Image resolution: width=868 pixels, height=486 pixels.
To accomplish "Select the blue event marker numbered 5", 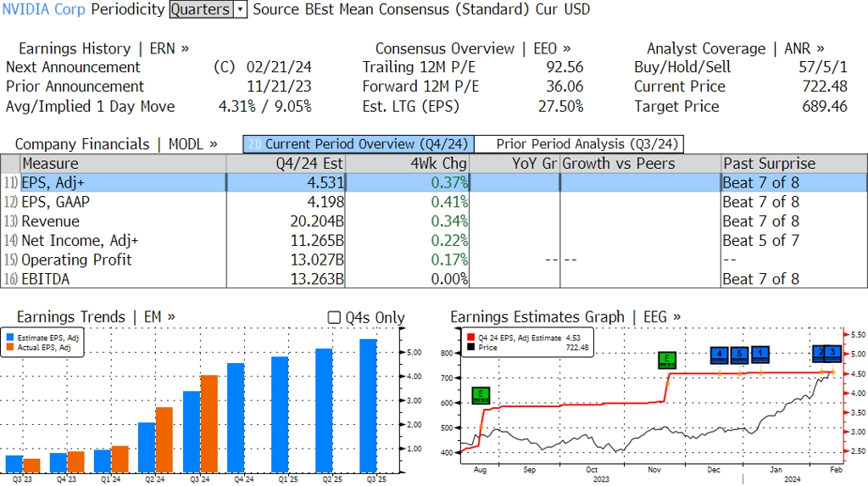I will point(739,355).
